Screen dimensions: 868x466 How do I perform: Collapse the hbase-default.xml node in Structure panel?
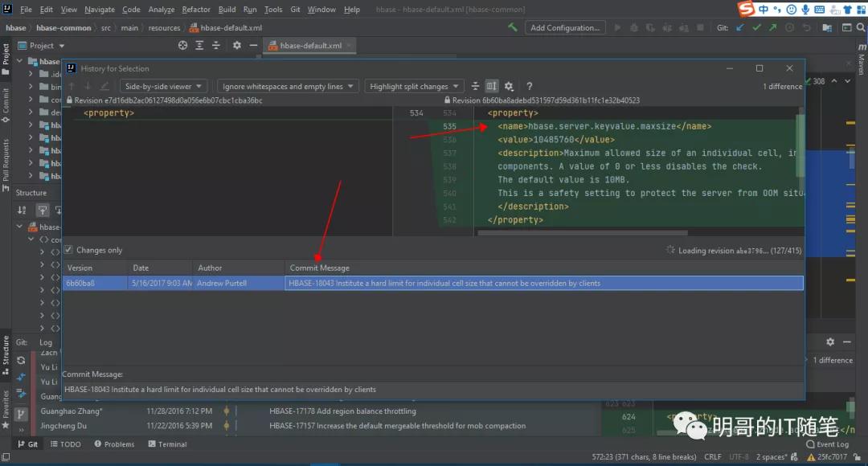(x=20, y=227)
